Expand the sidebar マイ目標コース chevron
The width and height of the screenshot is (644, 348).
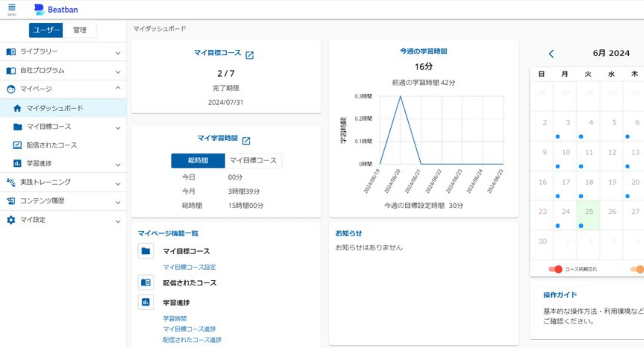118,128
